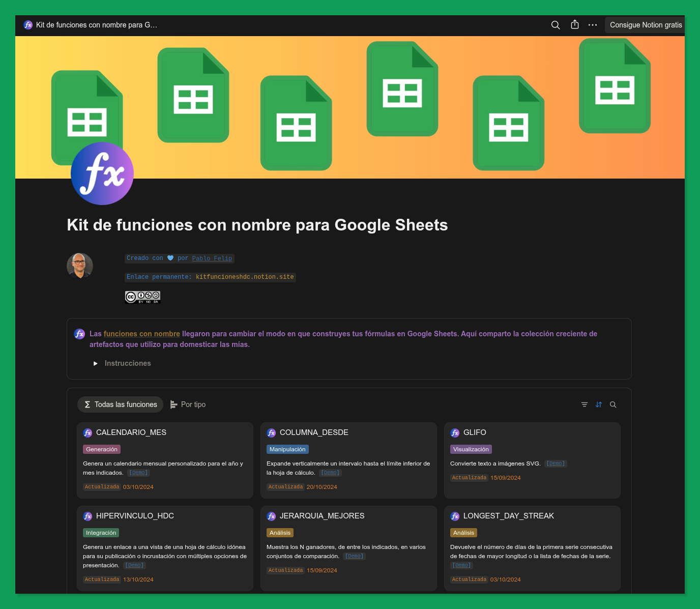The width and height of the screenshot is (700, 609).
Task: Select the Todas las funciones tab
Action: tap(120, 404)
